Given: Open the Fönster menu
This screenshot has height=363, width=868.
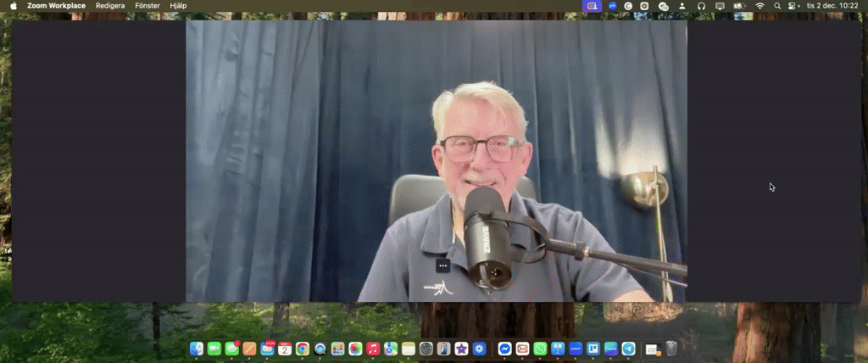Looking at the screenshot, I should [x=147, y=6].
